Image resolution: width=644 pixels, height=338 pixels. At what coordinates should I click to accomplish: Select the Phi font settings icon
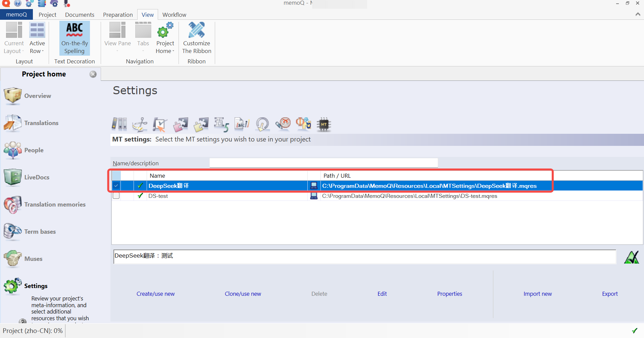[x=303, y=124]
